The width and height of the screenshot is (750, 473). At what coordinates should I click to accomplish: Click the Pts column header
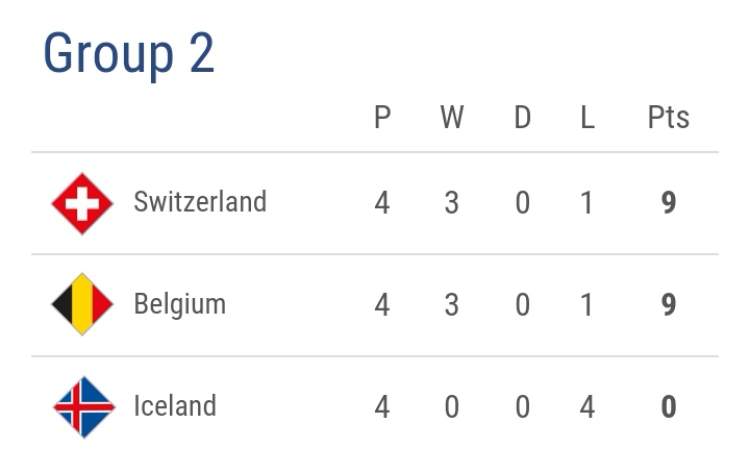[668, 118]
